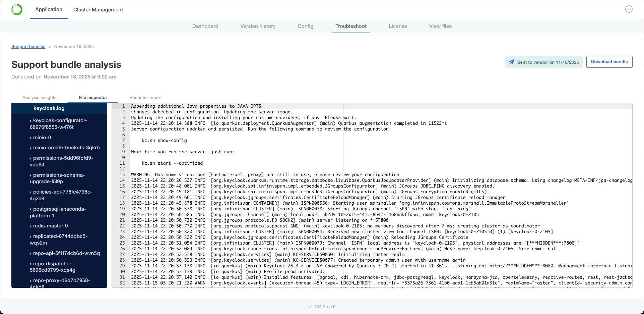This screenshot has height=314, width=644.
Task: Switch to the Analysis insights tab
Action: [39, 97]
